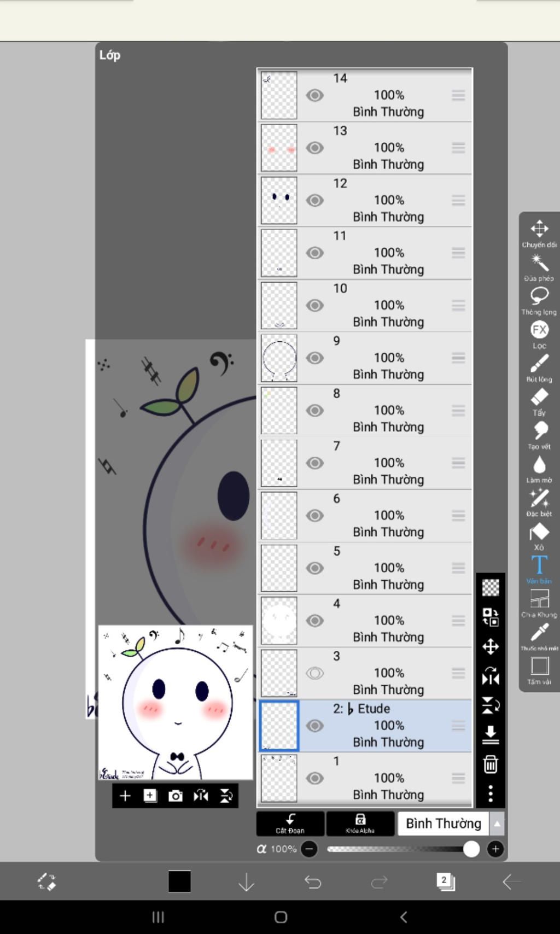Select the Brush (Bút lông) tool
This screenshot has width=560, height=934.
click(x=539, y=368)
